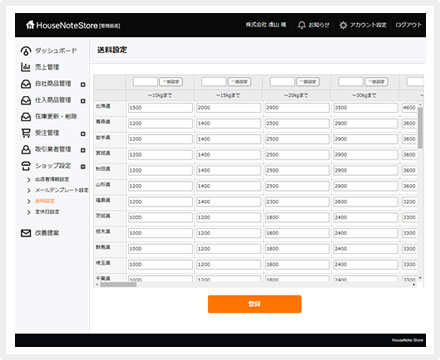Select the ショップ設定 shop icon
The height and width of the screenshot is (360, 440).
click(26, 166)
